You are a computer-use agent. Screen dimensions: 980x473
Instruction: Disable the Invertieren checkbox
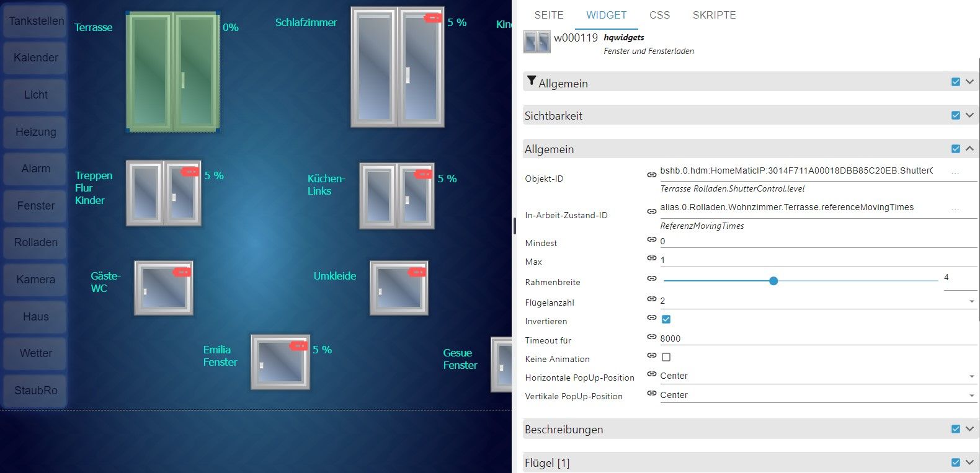666,319
